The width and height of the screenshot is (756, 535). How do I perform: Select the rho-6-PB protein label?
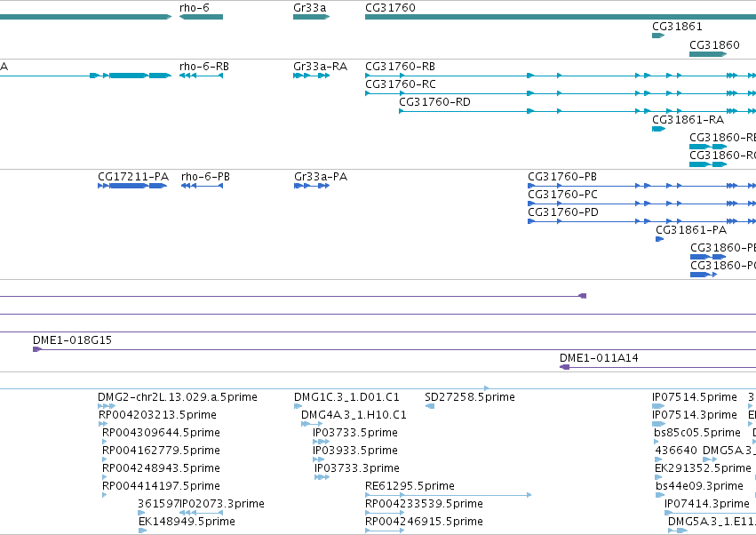point(205,177)
